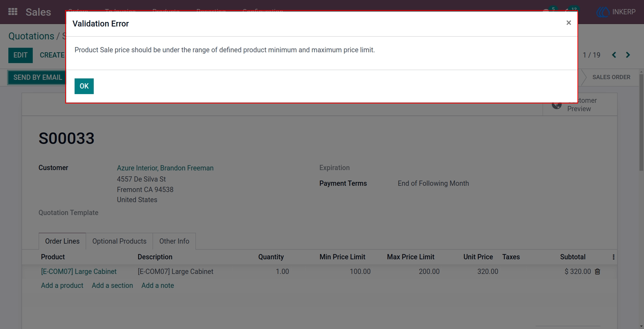Screen dimensions: 644x329
Task: Open column options kebab menu
Action: [x=613, y=257]
